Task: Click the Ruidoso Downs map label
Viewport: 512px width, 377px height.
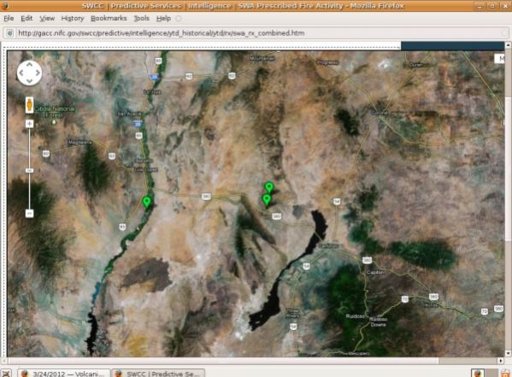Action: (379, 322)
